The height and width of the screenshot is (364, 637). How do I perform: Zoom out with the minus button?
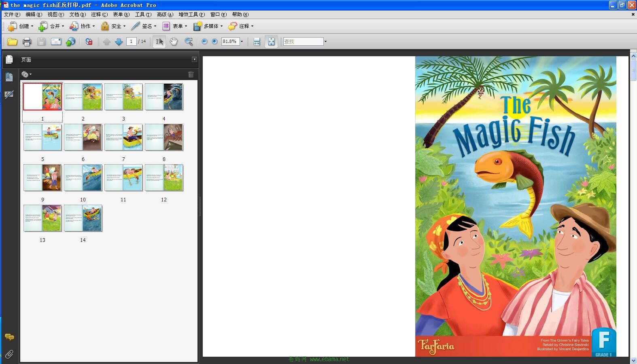pos(204,41)
